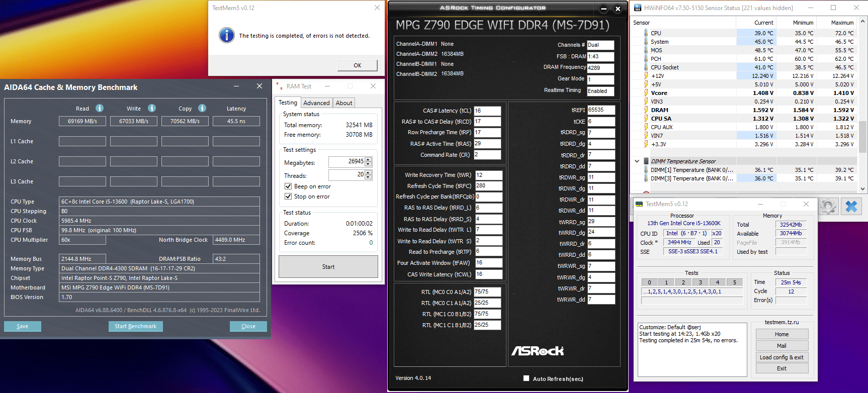
Task: Click HWiNFO scrollbar down arrow
Action: (863, 189)
